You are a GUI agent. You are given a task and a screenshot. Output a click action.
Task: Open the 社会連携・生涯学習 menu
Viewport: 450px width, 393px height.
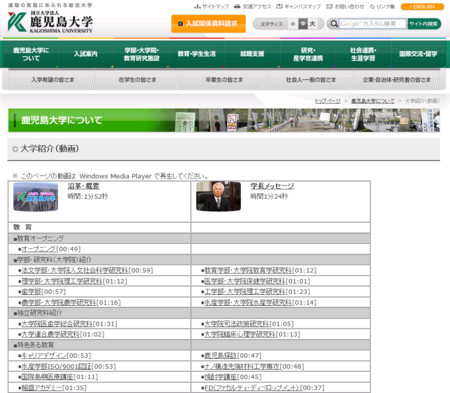(363, 54)
